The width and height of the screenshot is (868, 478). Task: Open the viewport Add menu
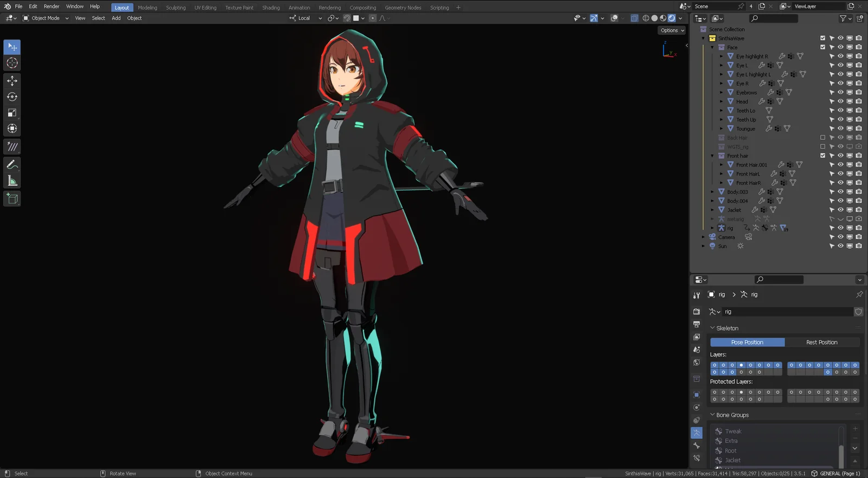click(116, 18)
